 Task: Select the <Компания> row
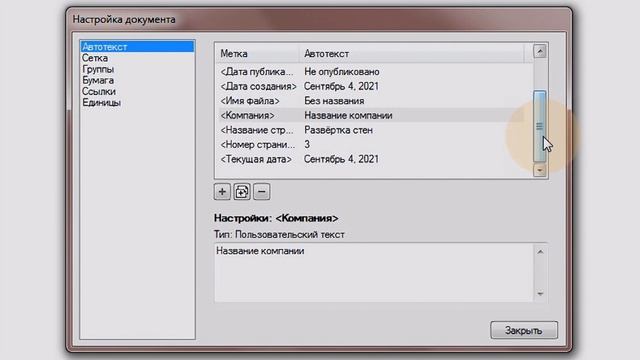371,116
